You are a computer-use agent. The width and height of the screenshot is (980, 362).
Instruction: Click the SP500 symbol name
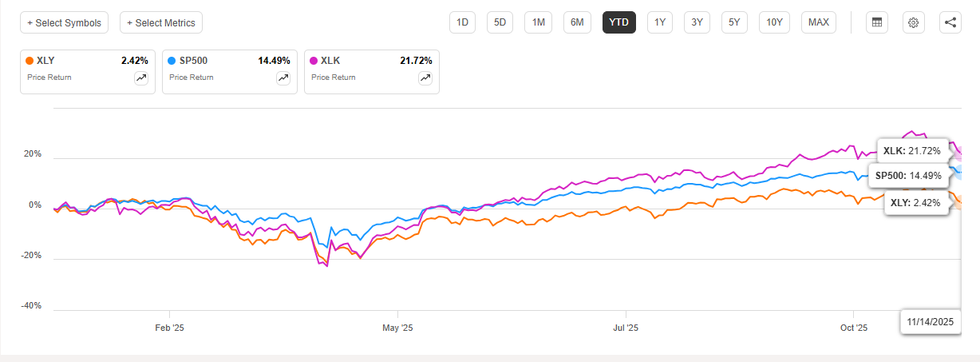click(194, 61)
